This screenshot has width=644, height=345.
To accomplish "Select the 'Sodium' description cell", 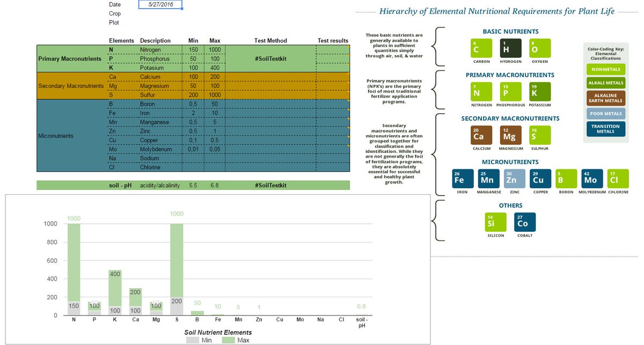I will [x=160, y=158].
